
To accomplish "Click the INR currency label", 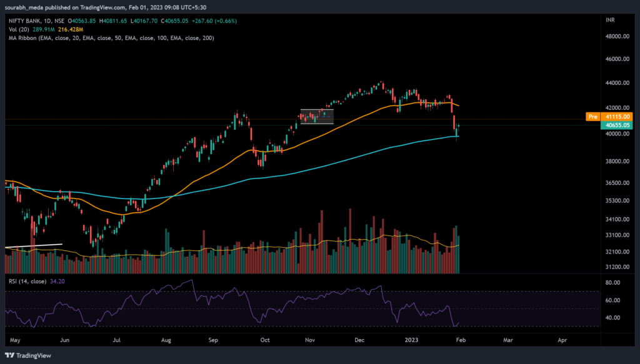I will 610,20.
